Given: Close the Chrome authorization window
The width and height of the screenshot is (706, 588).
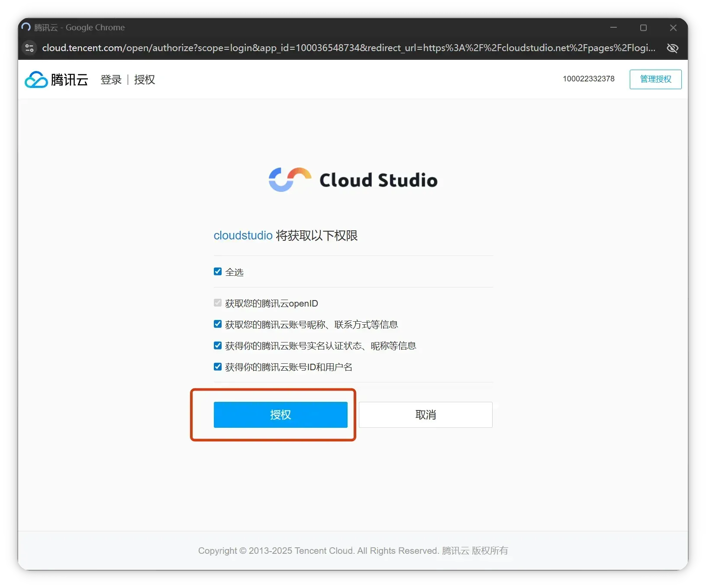Looking at the screenshot, I should coord(673,28).
